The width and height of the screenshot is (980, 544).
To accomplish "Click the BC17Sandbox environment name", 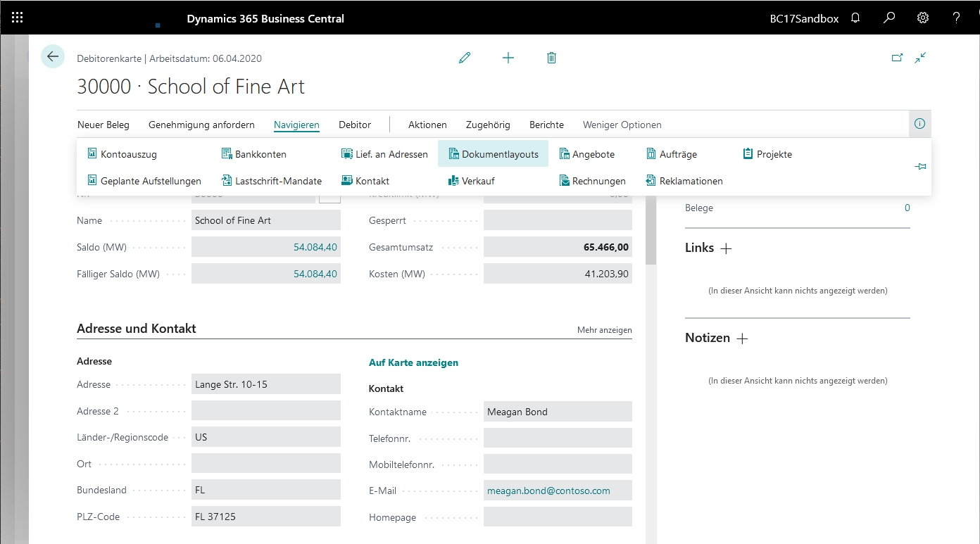I will (x=804, y=19).
